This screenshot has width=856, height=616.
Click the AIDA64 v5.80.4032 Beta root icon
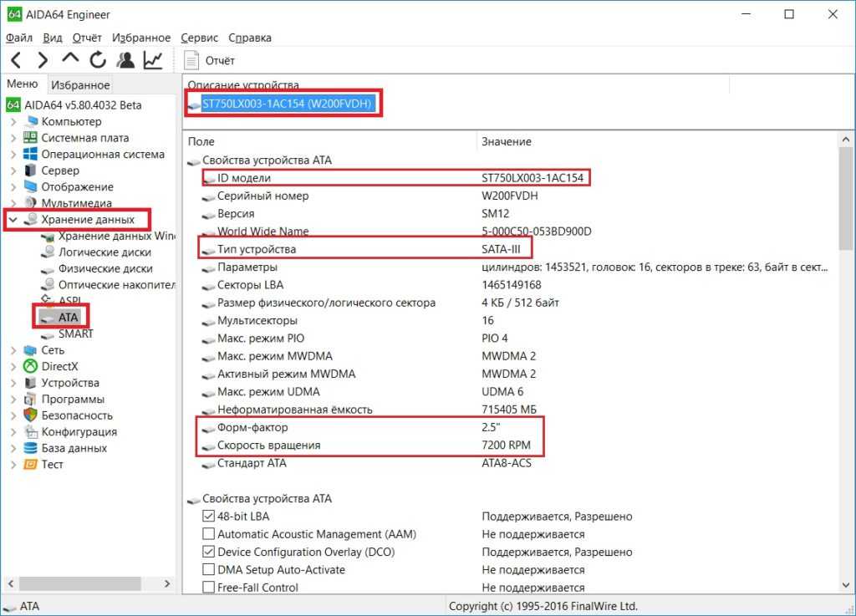tap(13, 104)
